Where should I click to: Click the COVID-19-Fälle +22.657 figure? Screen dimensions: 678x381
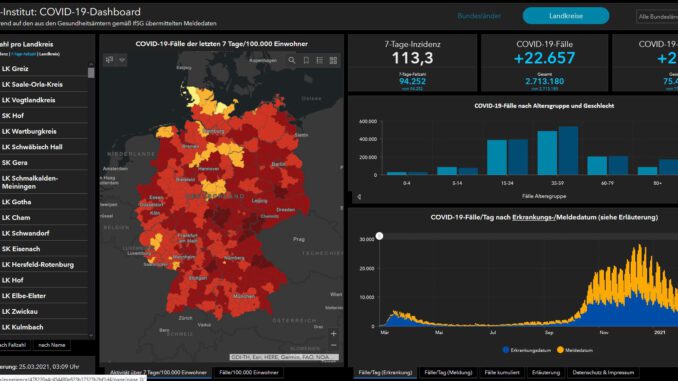pos(544,58)
